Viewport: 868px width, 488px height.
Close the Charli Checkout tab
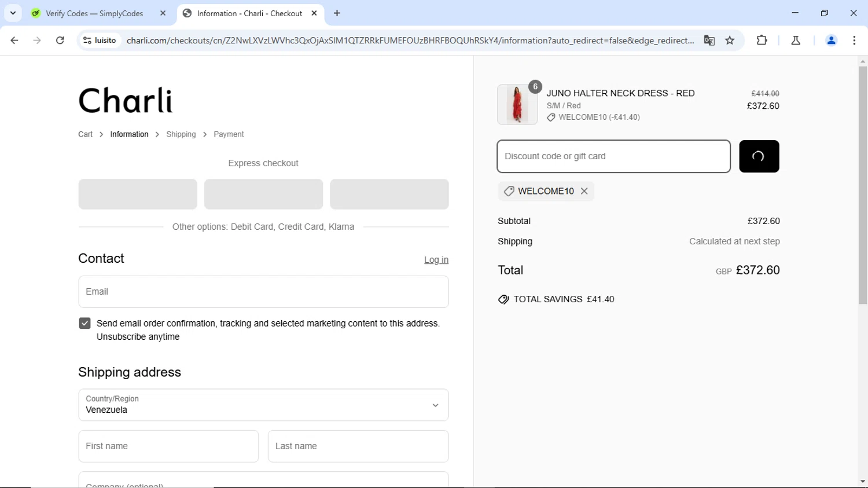click(314, 13)
